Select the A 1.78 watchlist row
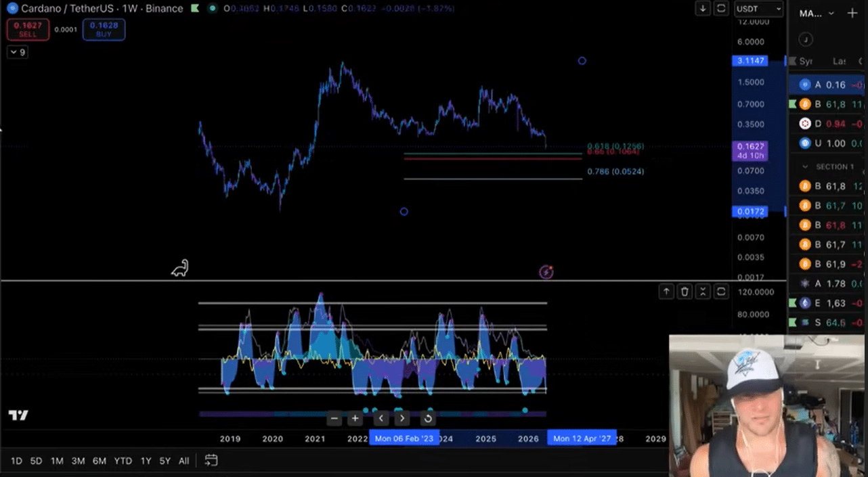868x477 pixels. tap(828, 283)
